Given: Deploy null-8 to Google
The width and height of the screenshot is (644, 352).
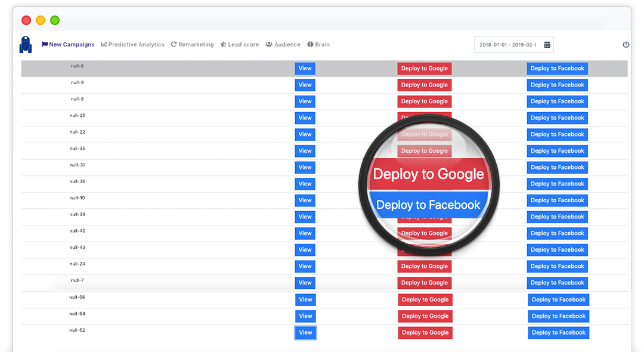Looking at the screenshot, I should coord(425,101).
